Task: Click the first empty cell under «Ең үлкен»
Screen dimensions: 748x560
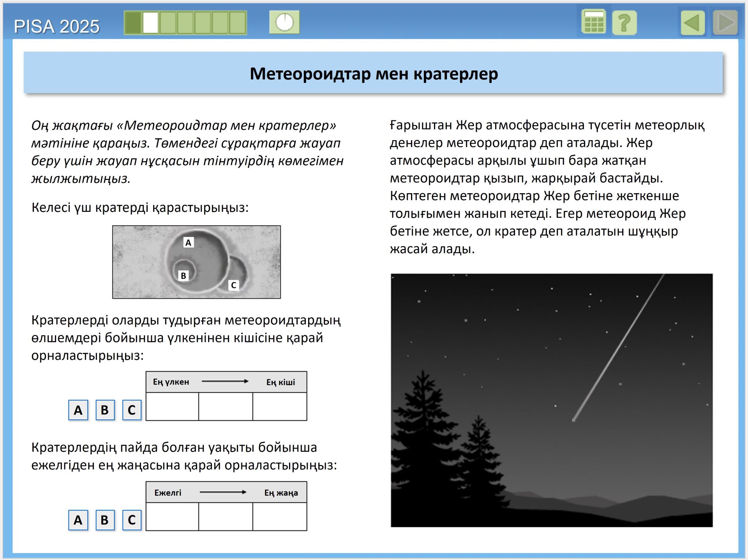Action: click(172, 407)
